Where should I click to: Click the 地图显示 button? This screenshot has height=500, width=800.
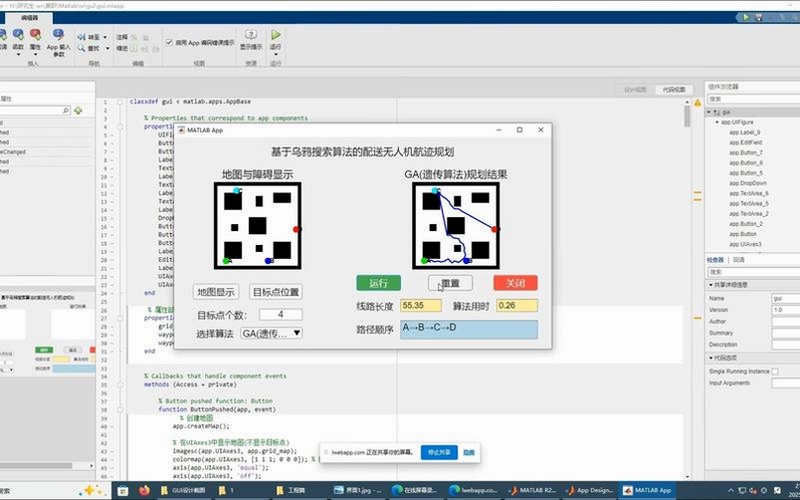216,292
